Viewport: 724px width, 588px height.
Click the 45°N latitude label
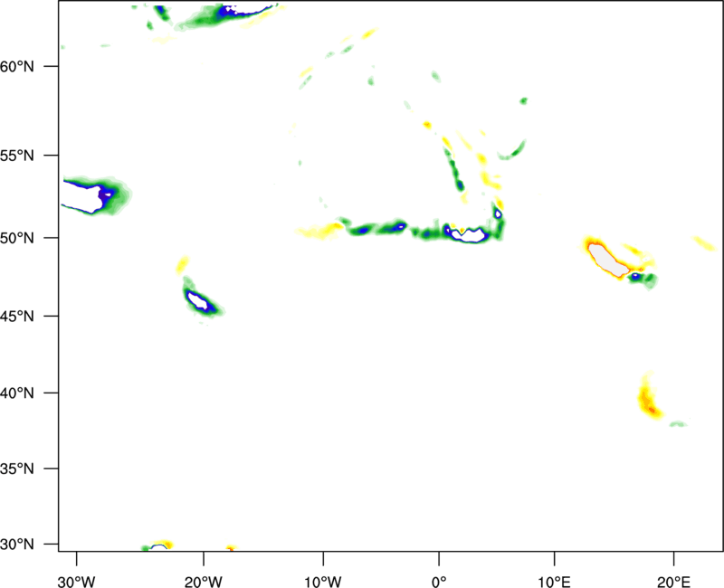(x=16, y=316)
